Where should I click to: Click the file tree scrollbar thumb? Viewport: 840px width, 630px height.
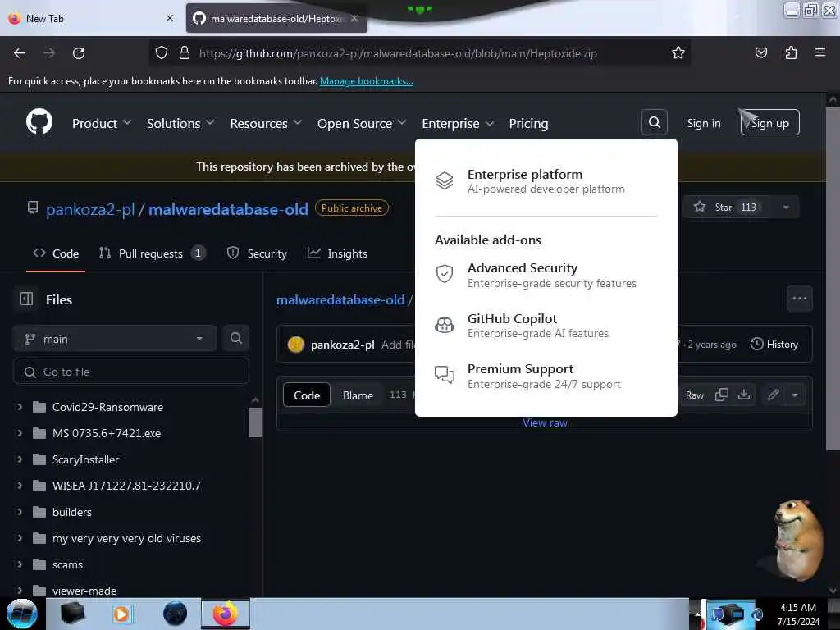click(x=256, y=422)
